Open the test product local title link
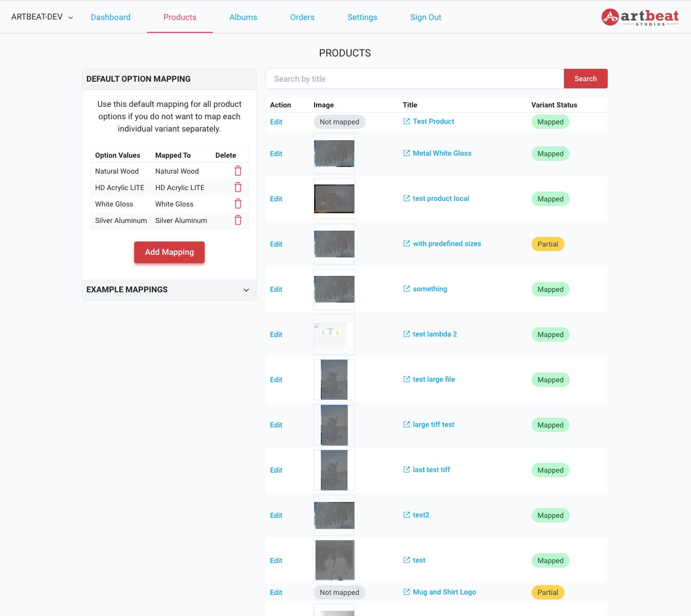The image size is (691, 616). click(x=441, y=198)
